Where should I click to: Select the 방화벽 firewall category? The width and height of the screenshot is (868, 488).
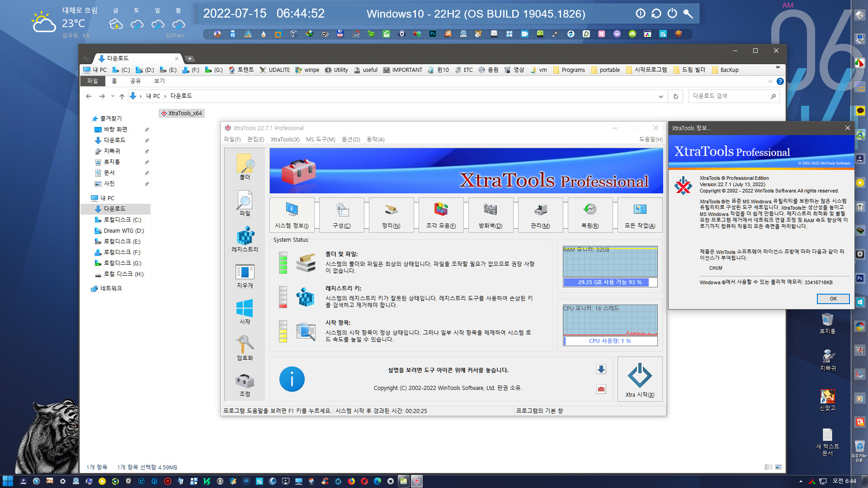tap(491, 215)
